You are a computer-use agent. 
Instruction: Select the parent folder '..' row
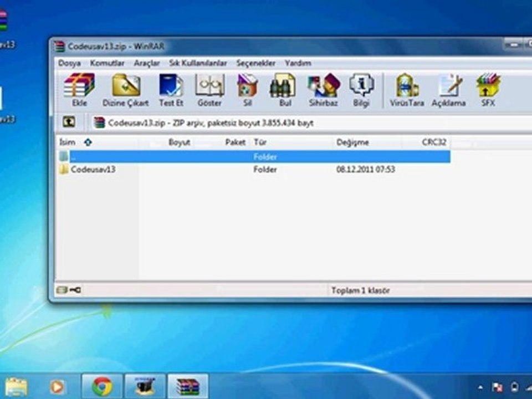pos(253,156)
